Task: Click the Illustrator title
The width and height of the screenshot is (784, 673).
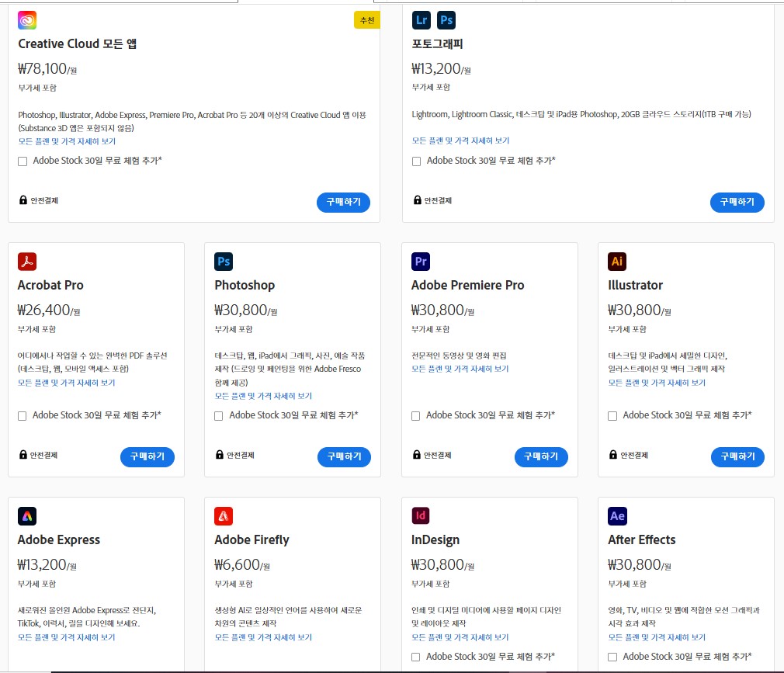Action: pyautogui.click(x=635, y=285)
